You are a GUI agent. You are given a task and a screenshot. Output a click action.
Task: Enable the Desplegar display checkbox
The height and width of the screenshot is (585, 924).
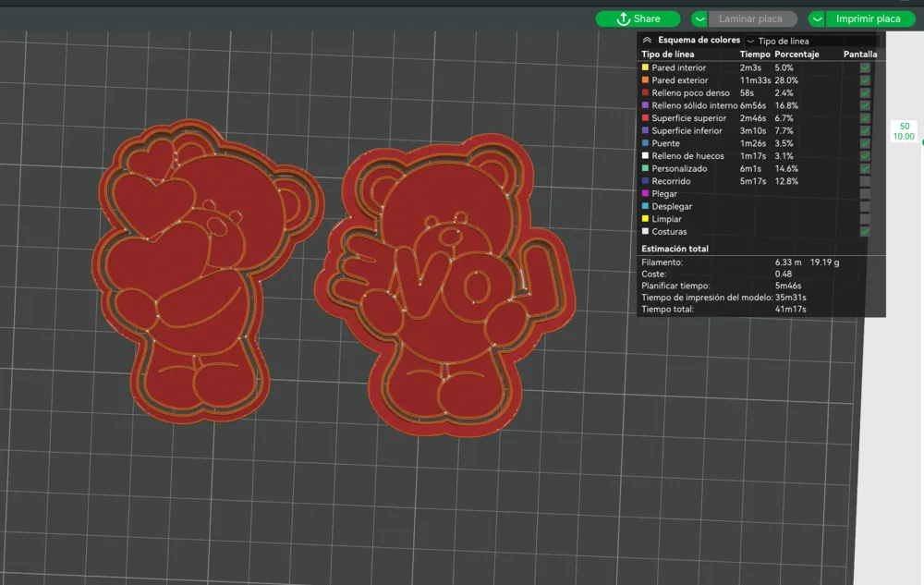click(865, 206)
